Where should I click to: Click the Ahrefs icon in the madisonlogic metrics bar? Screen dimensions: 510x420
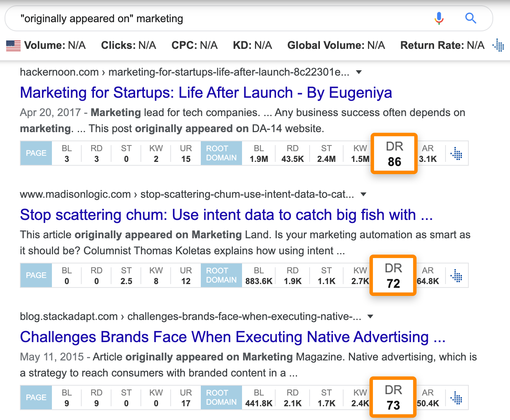pos(457,275)
